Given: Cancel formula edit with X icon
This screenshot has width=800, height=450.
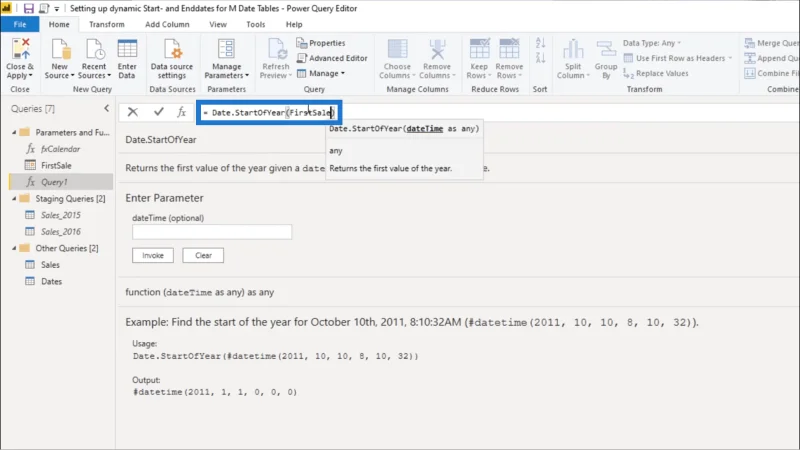Looking at the screenshot, I should [x=133, y=112].
